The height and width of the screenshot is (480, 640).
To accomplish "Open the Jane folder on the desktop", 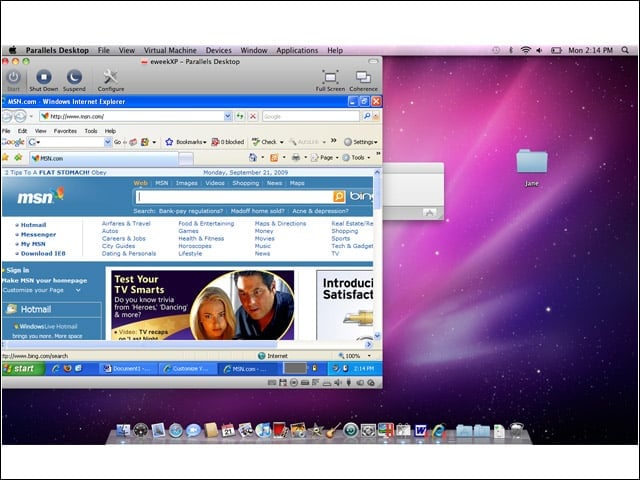I will pos(531,168).
